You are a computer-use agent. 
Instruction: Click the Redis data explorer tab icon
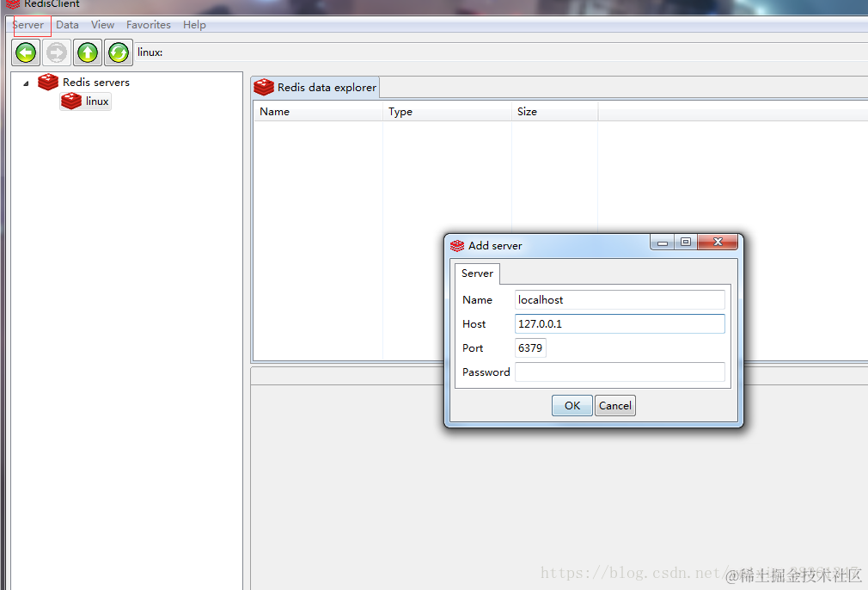point(264,87)
